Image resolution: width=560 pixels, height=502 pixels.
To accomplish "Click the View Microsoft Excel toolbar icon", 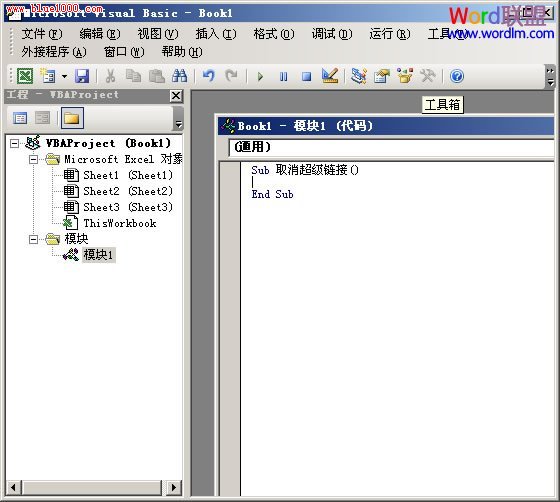I will 25,76.
